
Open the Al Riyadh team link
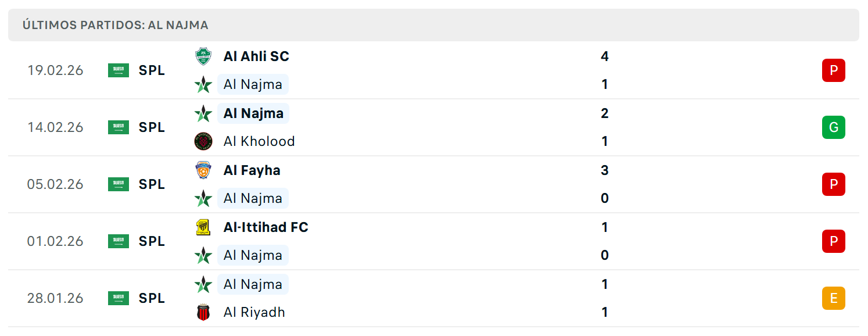(x=254, y=312)
